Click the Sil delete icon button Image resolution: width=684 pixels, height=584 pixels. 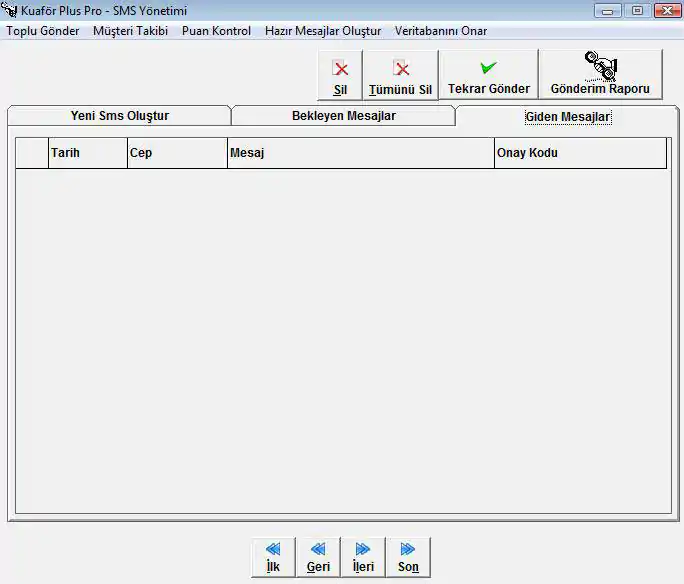(x=340, y=70)
